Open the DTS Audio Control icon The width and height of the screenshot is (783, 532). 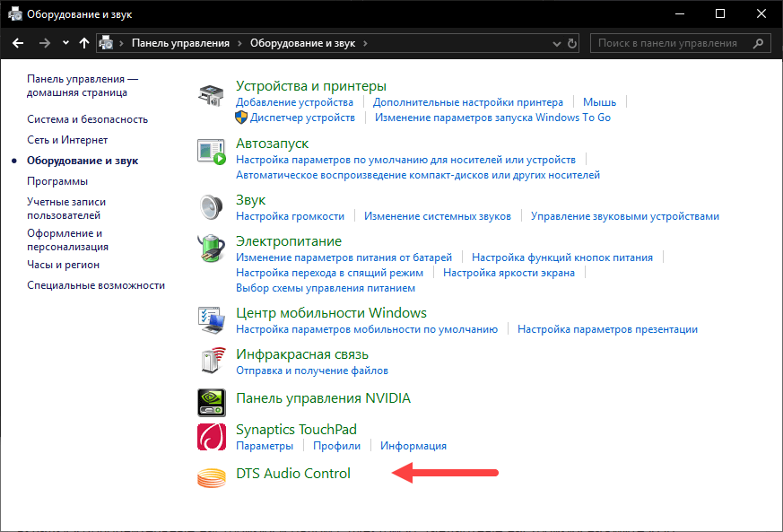212,477
